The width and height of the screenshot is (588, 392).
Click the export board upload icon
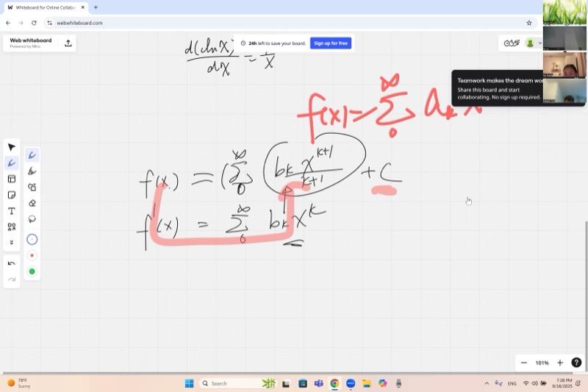click(x=68, y=43)
